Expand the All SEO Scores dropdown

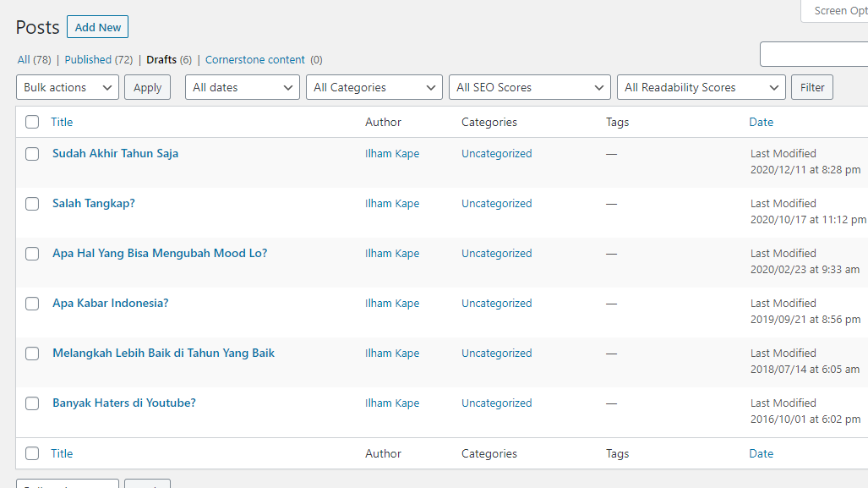point(530,88)
